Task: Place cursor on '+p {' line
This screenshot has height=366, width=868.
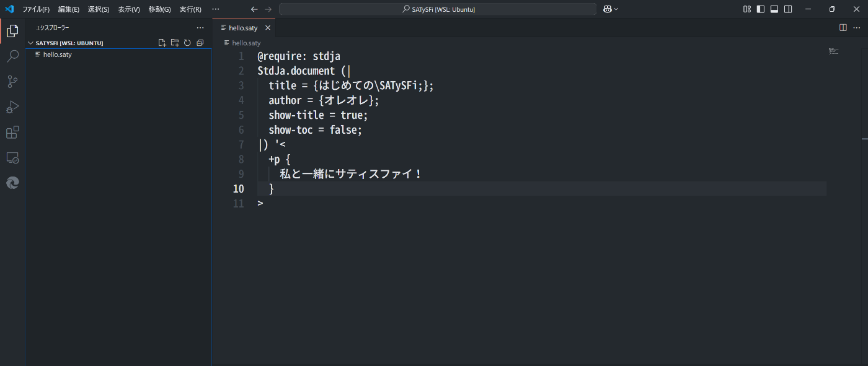Action: coord(280,159)
